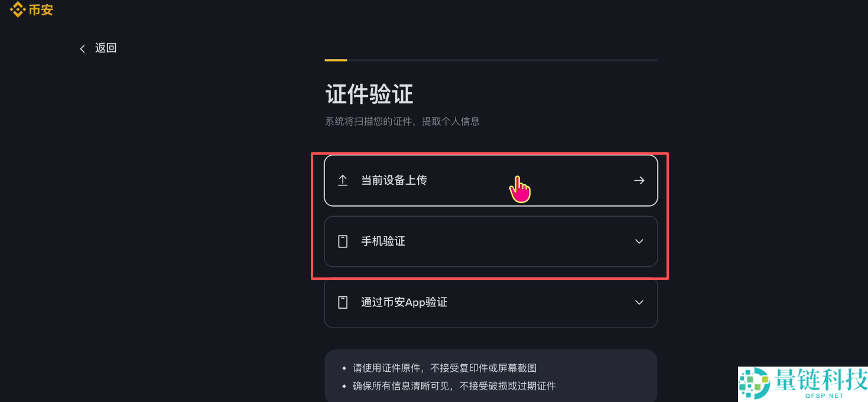Click the phone icon next to 手机验证
The height and width of the screenshot is (402, 868).
click(343, 241)
